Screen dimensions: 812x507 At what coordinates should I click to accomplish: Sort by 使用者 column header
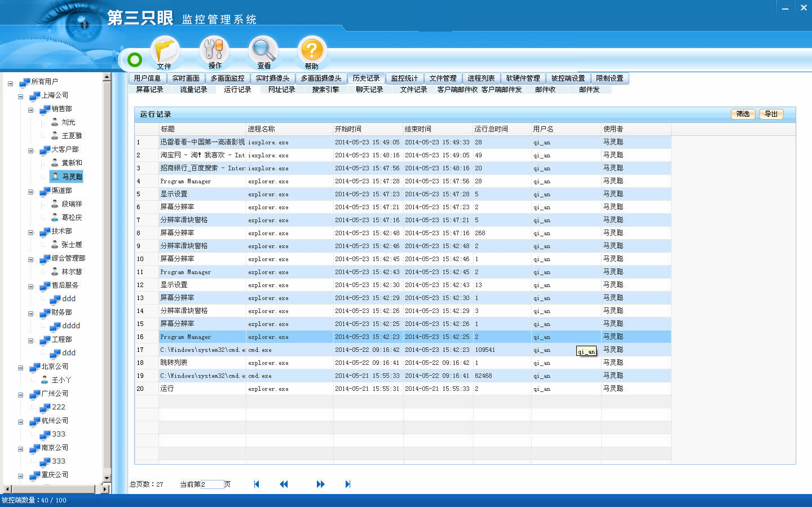click(x=636, y=129)
